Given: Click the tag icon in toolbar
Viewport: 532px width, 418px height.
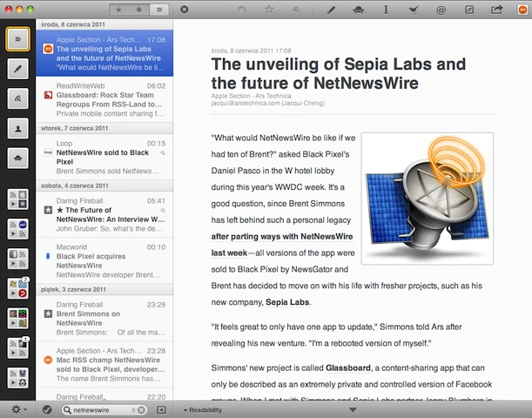Looking at the screenshot, I should point(297,10).
